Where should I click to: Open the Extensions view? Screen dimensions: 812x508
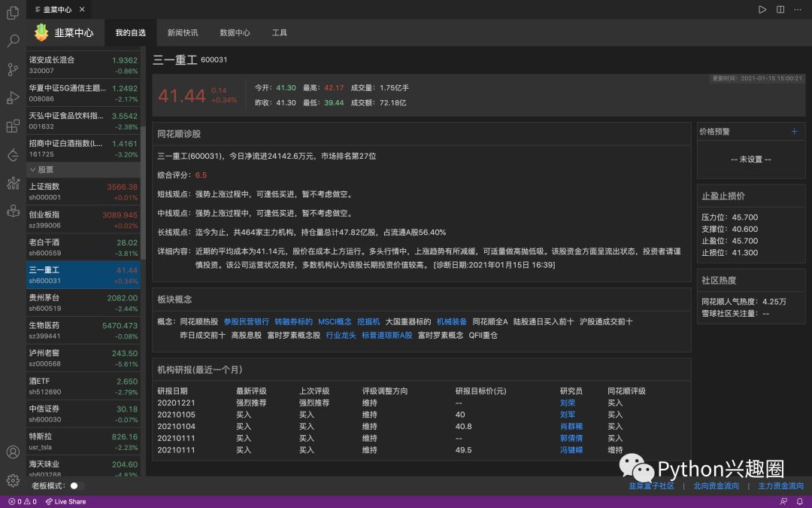click(x=13, y=126)
